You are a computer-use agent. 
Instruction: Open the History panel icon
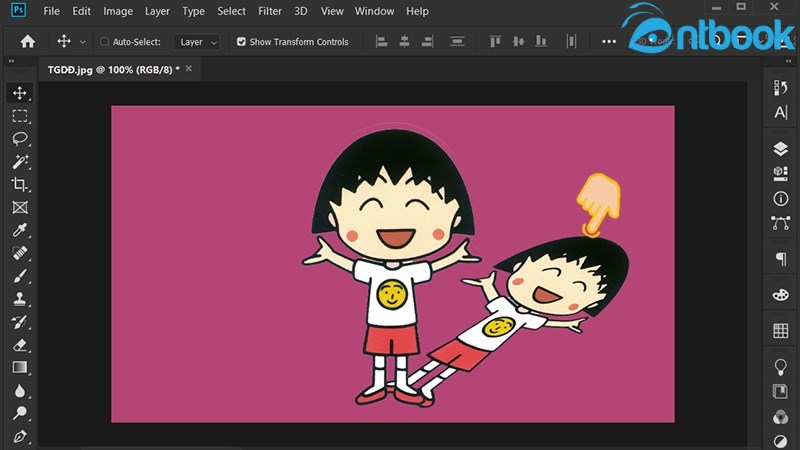click(x=781, y=88)
